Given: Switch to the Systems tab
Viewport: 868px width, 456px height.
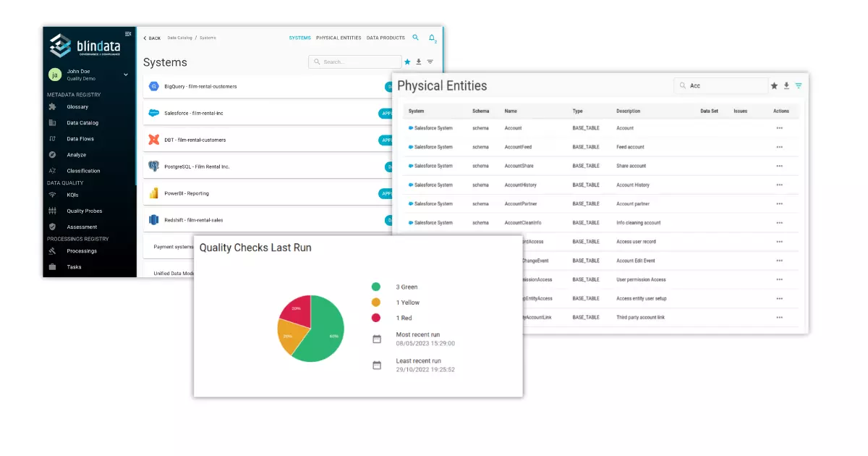Looking at the screenshot, I should point(299,38).
